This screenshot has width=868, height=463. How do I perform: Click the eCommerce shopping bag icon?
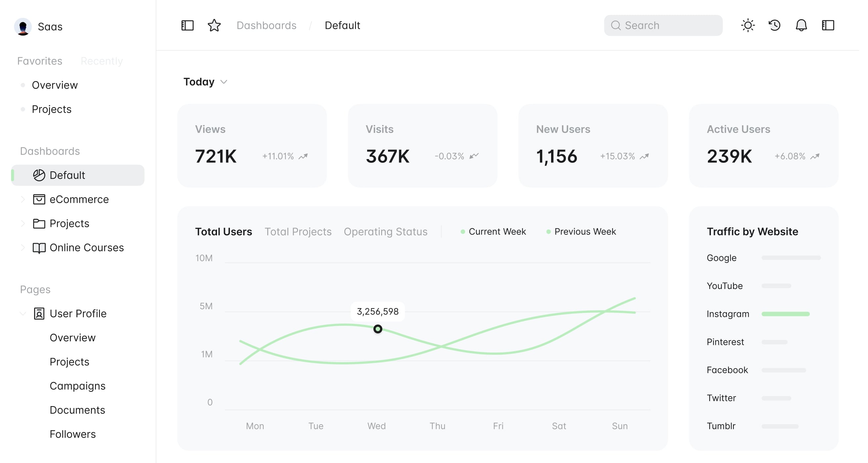tap(39, 199)
